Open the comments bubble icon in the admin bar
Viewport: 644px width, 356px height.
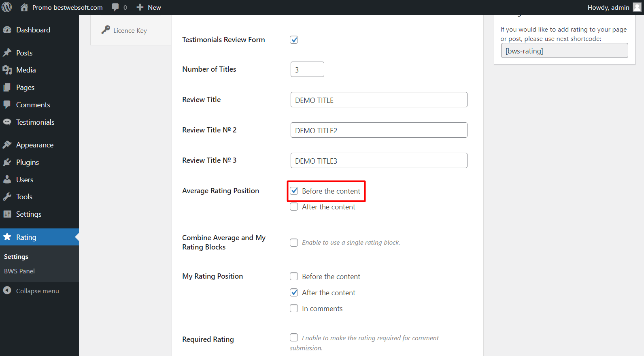(115, 7)
